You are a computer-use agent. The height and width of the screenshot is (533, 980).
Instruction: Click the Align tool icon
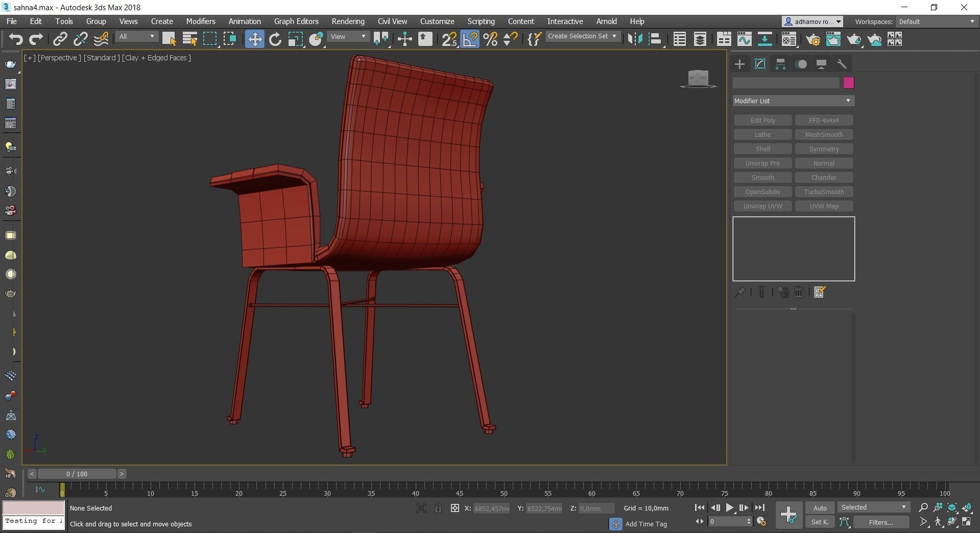[655, 39]
